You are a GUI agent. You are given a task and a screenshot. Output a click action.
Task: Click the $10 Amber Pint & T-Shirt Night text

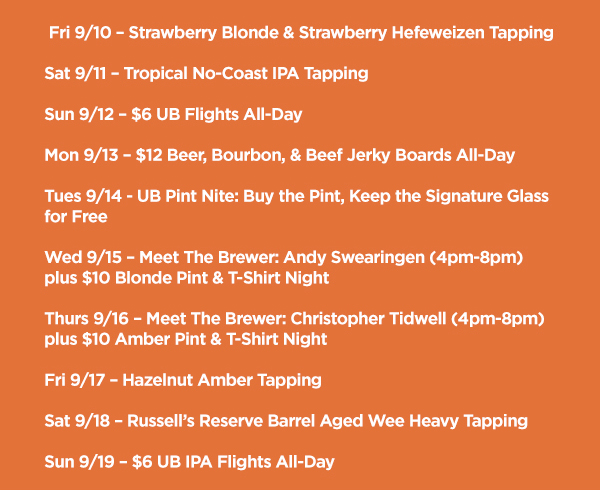point(205,339)
